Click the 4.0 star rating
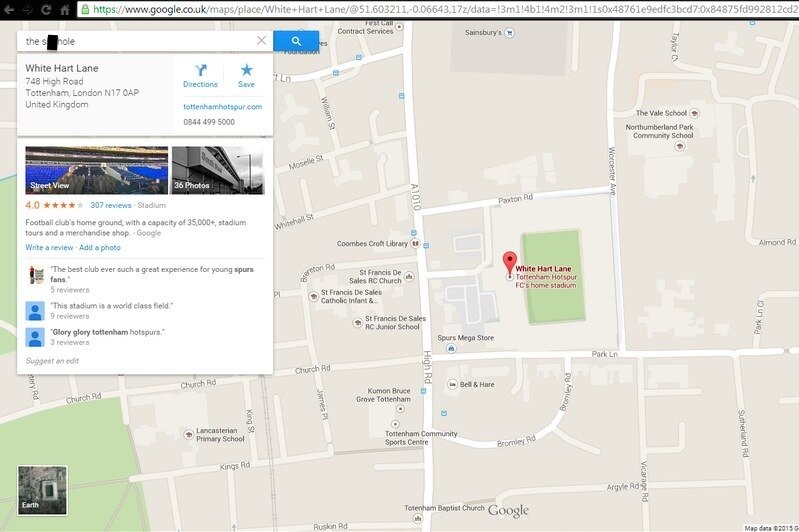This screenshot has width=799, height=532. coord(54,205)
